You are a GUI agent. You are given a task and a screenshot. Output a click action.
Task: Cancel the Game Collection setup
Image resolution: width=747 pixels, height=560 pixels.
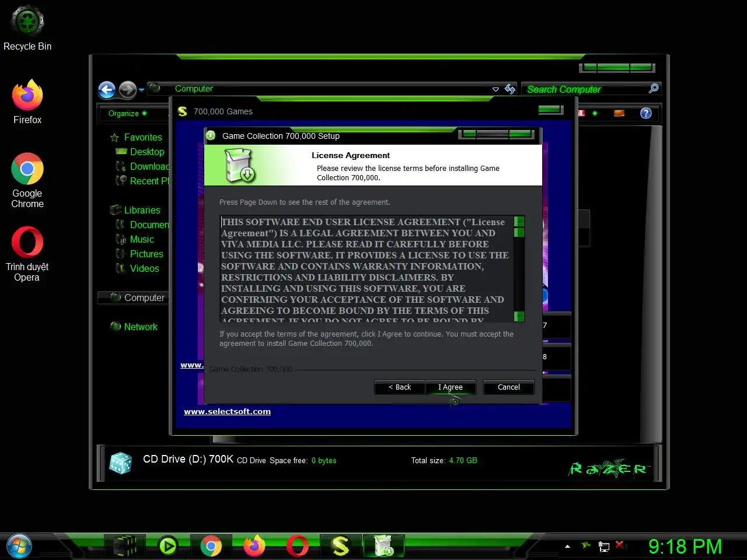tap(509, 387)
